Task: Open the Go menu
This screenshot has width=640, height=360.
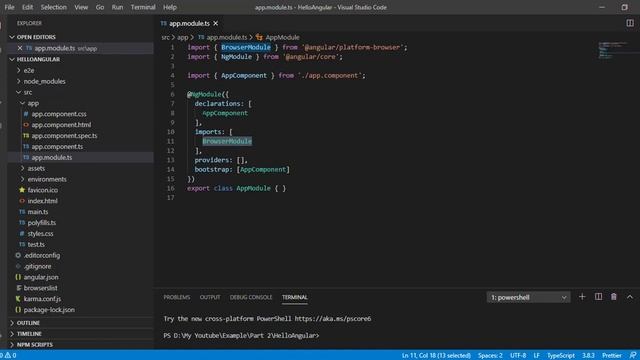Action: [100, 7]
